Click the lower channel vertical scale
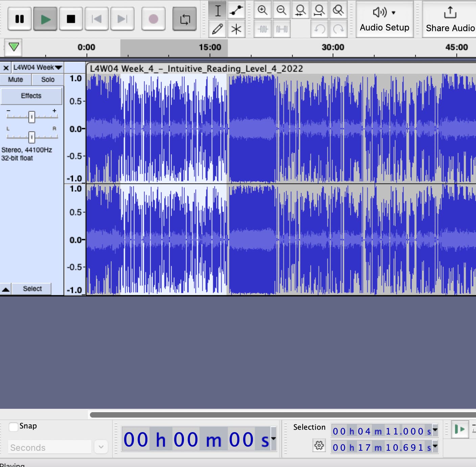 75,240
